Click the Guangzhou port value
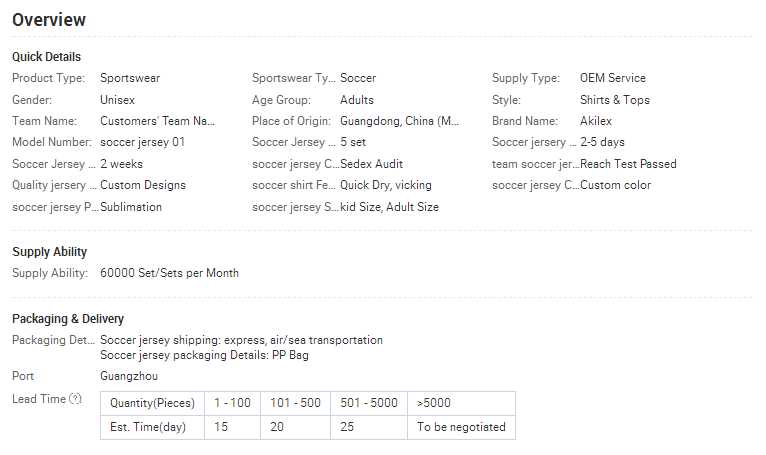 (x=129, y=376)
